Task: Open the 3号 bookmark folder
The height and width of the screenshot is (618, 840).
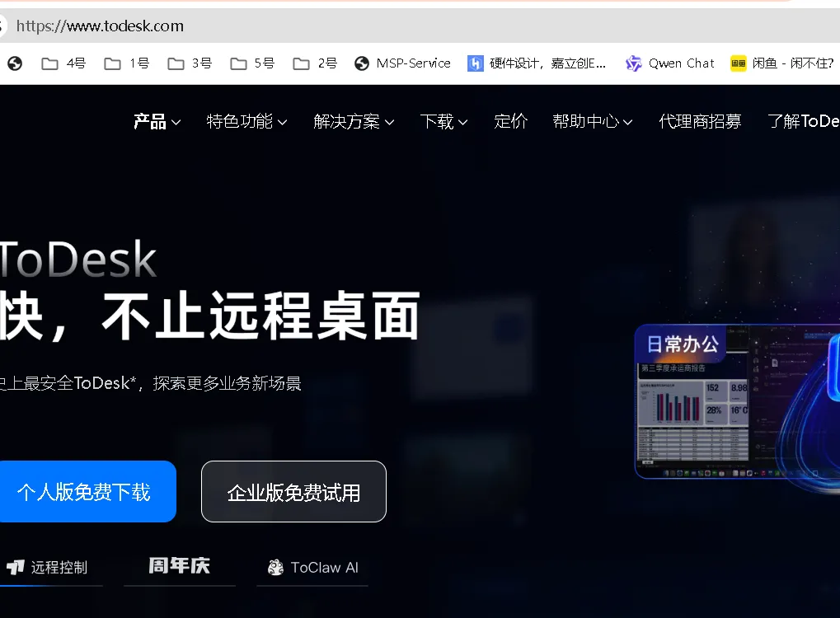Action: coord(190,63)
